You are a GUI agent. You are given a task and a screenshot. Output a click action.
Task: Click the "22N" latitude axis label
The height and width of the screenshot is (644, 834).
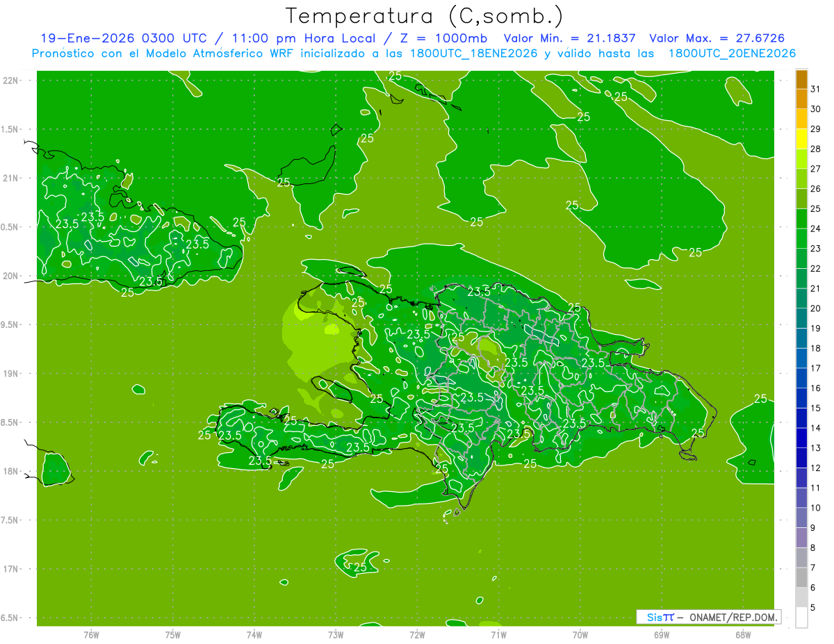[x=12, y=80]
